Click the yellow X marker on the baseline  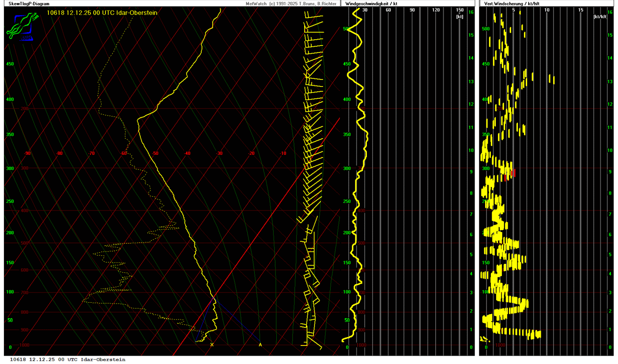(212, 345)
